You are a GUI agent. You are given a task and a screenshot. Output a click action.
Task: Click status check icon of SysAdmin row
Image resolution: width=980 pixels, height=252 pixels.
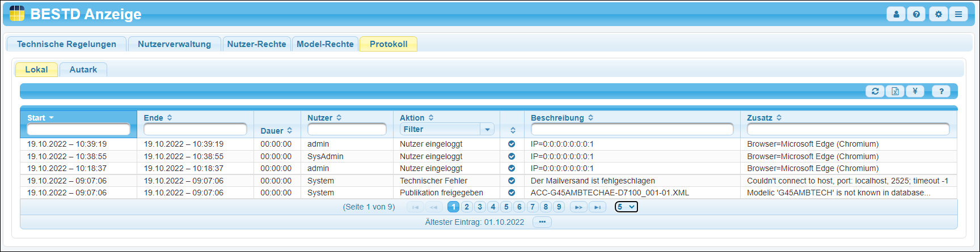tap(512, 156)
